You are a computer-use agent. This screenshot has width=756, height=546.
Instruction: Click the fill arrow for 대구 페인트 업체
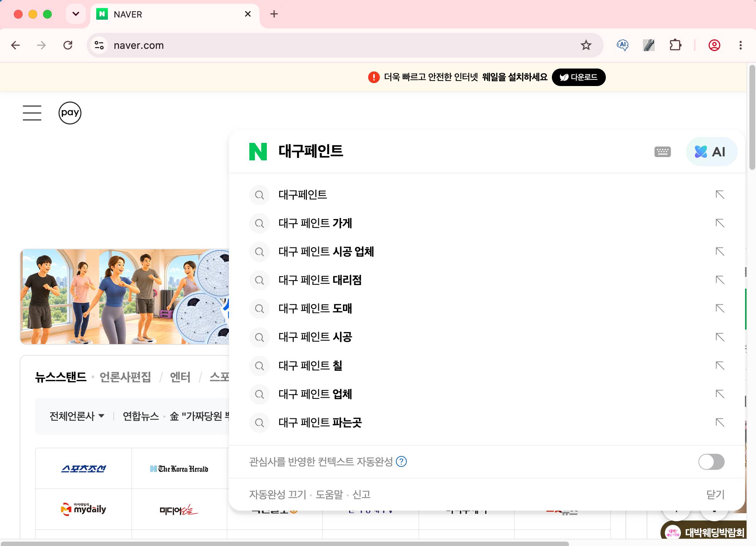pyautogui.click(x=720, y=394)
